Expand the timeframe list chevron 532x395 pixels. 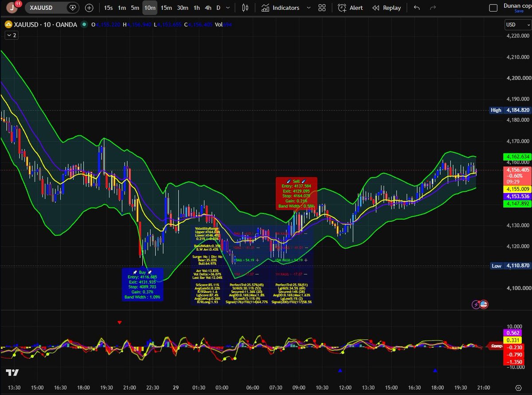click(x=228, y=8)
